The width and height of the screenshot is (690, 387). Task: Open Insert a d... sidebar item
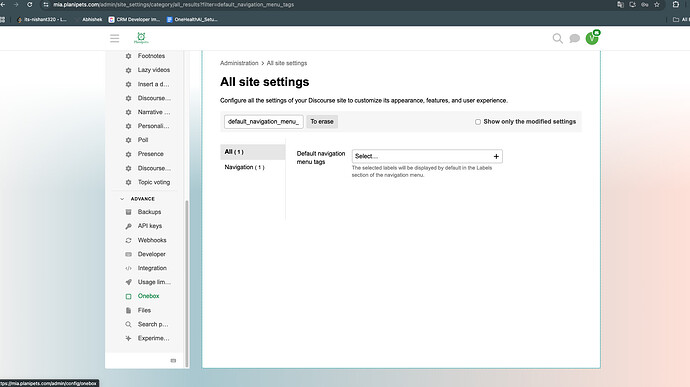(153, 84)
